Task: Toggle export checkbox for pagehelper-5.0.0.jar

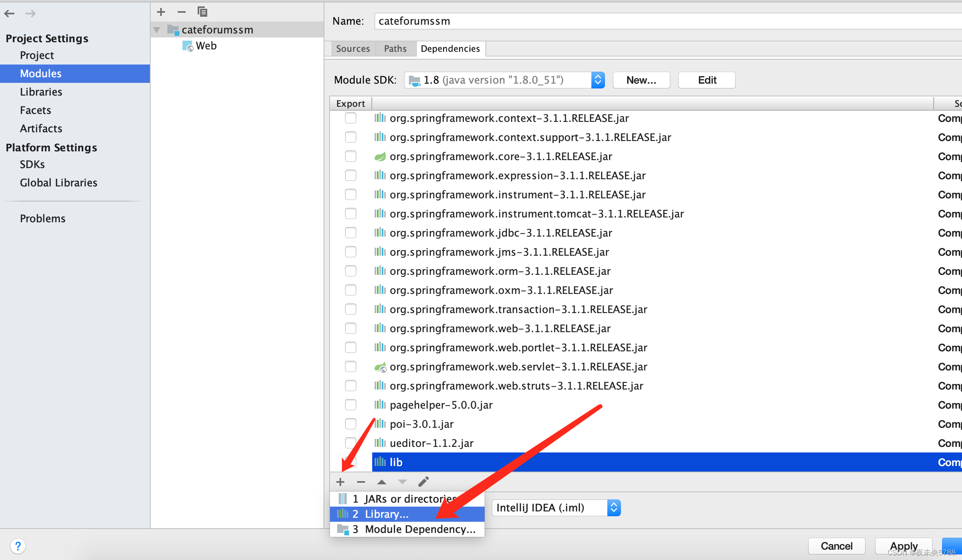Action: pos(351,405)
